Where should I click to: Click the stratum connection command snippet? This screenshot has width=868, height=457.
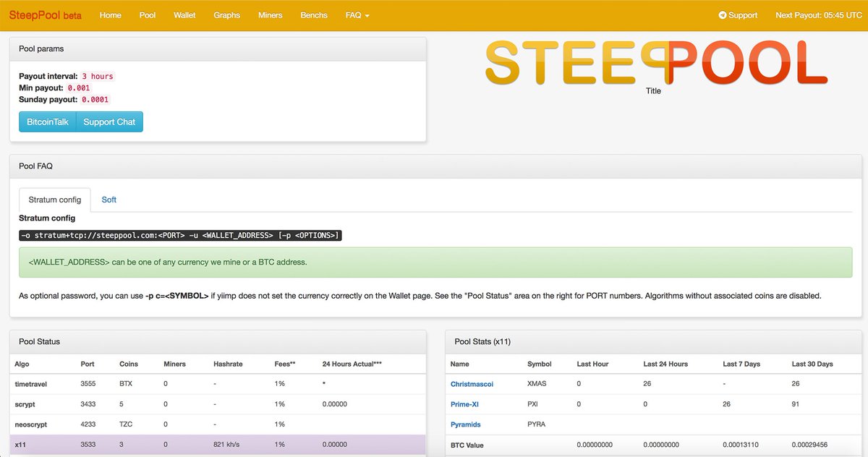pyautogui.click(x=179, y=234)
